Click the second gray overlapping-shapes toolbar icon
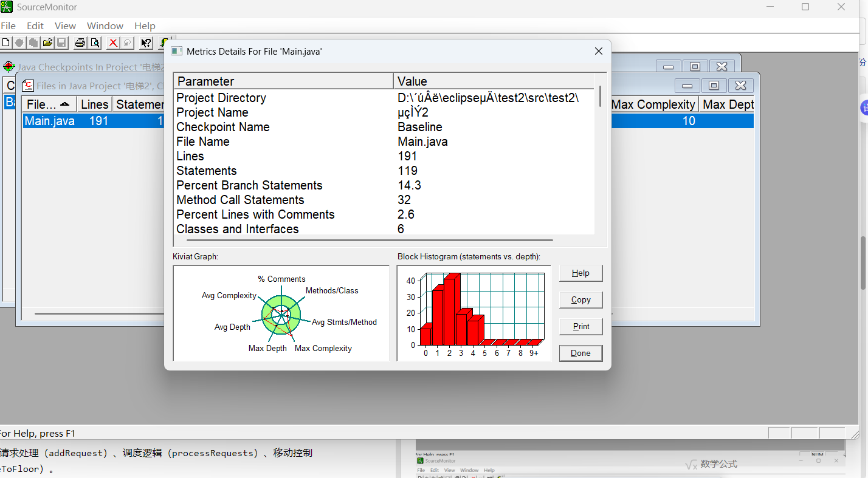 [x=33, y=43]
